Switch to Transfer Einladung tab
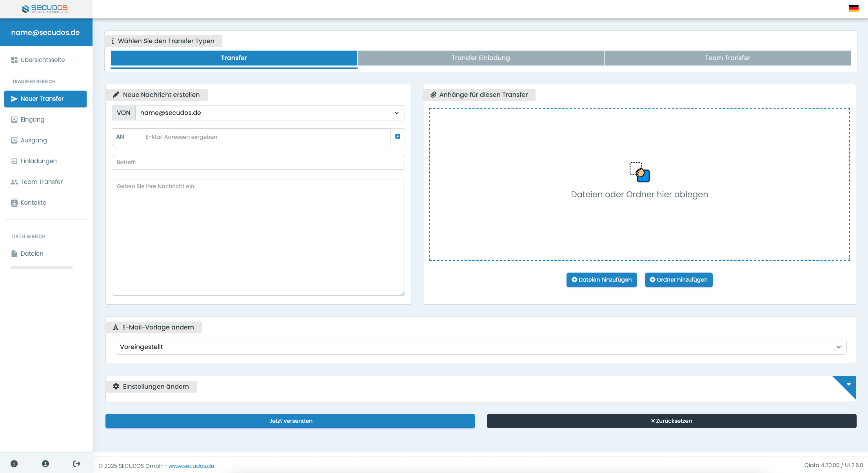This screenshot has height=473, width=868. pyautogui.click(x=481, y=58)
